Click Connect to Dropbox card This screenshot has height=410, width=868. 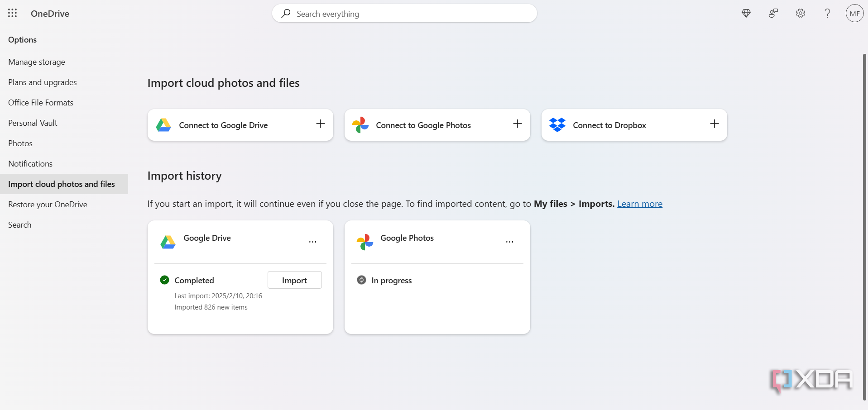[x=634, y=125]
